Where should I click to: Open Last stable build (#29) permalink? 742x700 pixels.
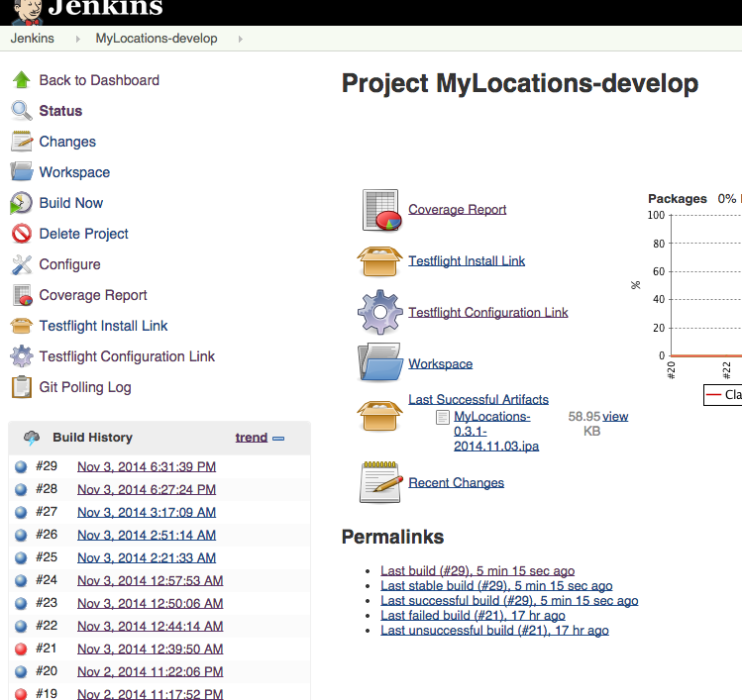coord(496,585)
